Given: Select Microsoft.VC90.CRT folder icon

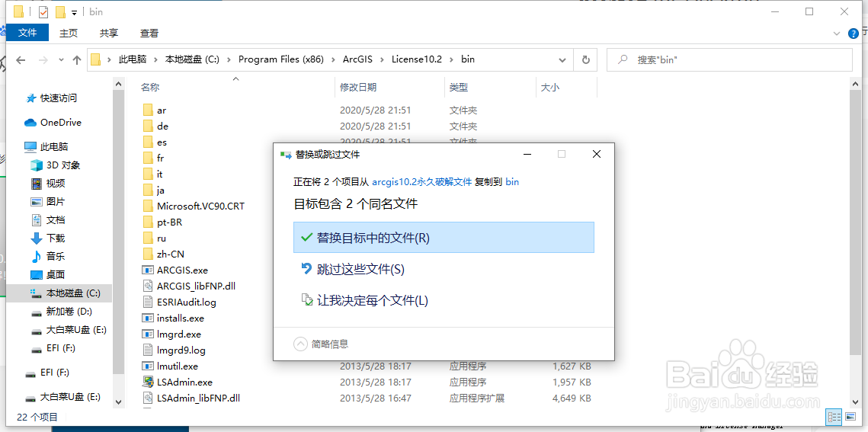Looking at the screenshot, I should tap(147, 206).
